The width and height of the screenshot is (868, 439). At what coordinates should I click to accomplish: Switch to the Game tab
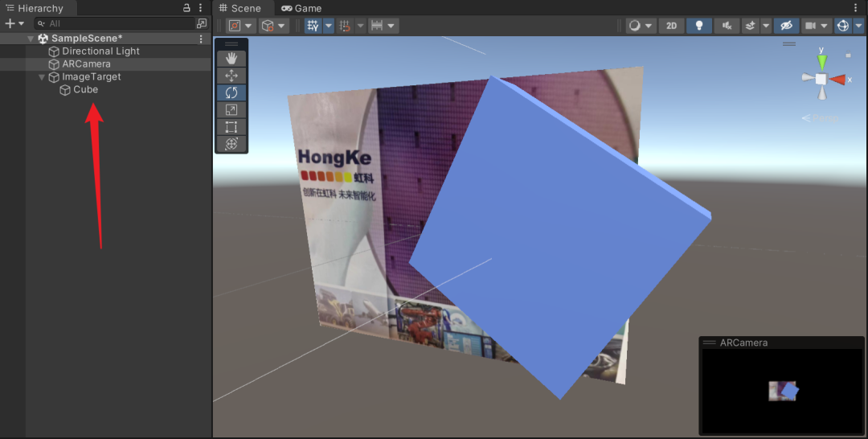click(301, 8)
